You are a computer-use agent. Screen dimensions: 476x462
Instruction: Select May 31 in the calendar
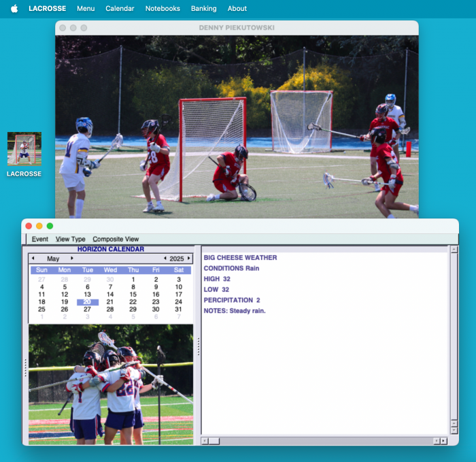[179, 310]
